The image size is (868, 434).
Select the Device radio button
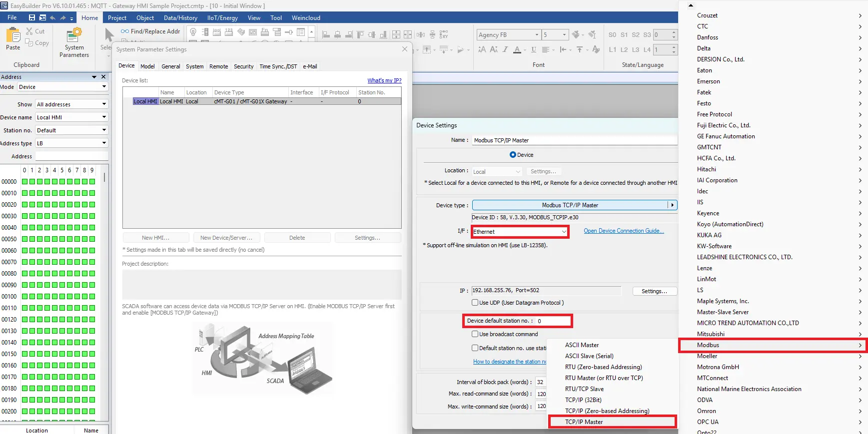(513, 155)
